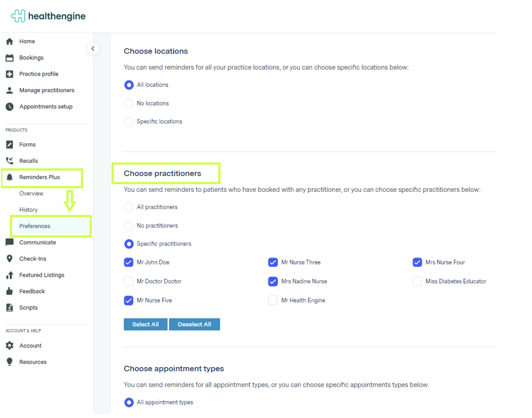This screenshot has height=418, width=532.
Task: Click the Forms pencil icon
Action: pyautogui.click(x=9, y=144)
